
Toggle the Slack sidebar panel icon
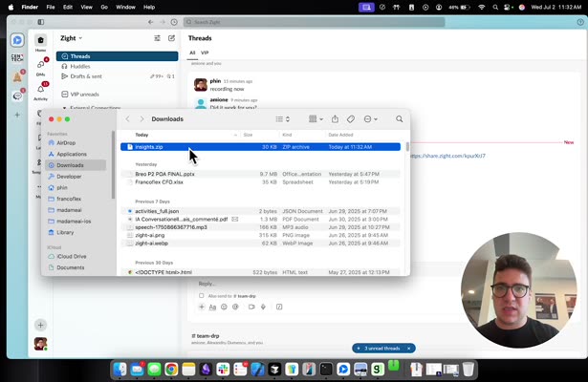point(41,22)
